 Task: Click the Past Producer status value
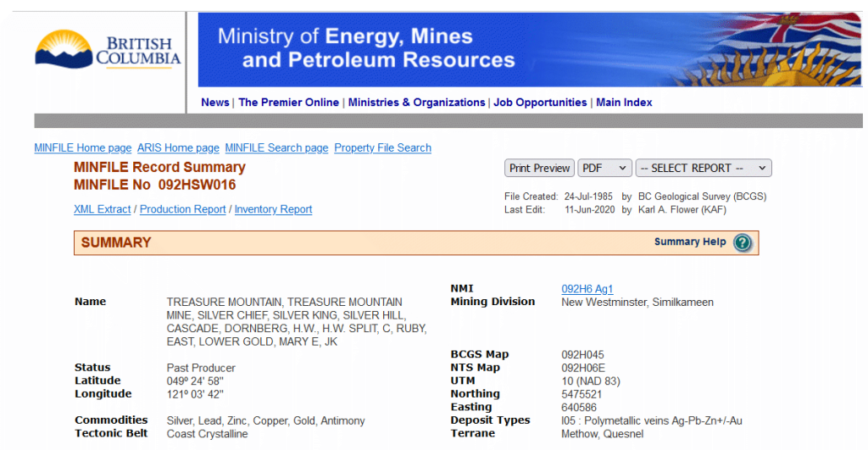coord(201,368)
